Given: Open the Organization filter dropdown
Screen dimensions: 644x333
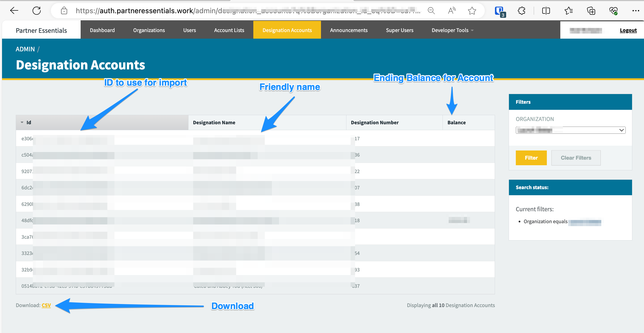Looking at the screenshot, I should coord(570,130).
